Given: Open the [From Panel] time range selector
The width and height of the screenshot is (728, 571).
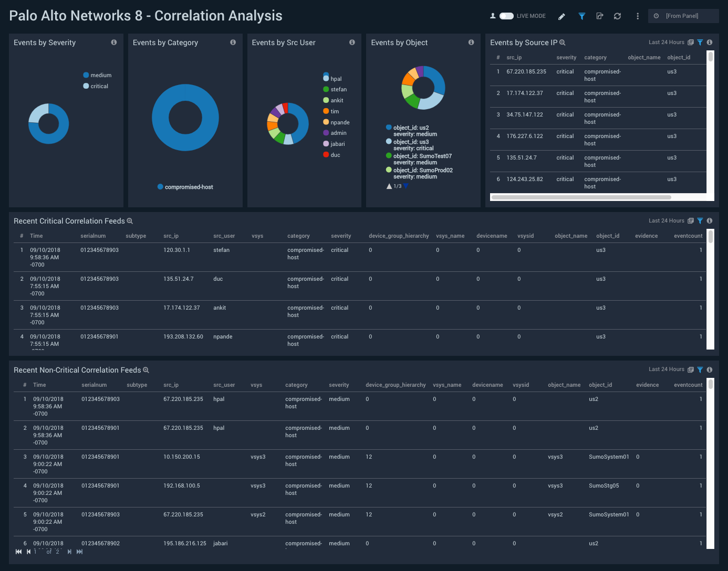Looking at the screenshot, I should point(683,16).
